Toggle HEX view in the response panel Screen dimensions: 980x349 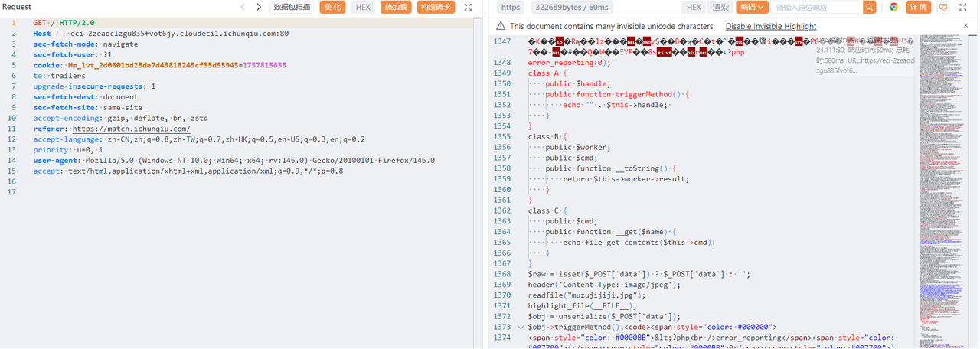tap(694, 7)
